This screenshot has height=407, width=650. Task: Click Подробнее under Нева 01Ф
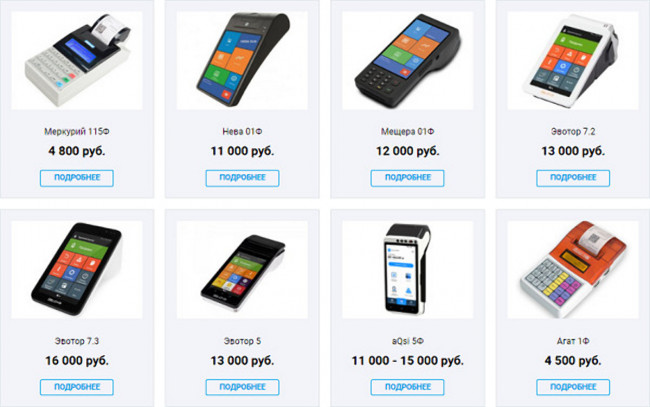(x=242, y=178)
